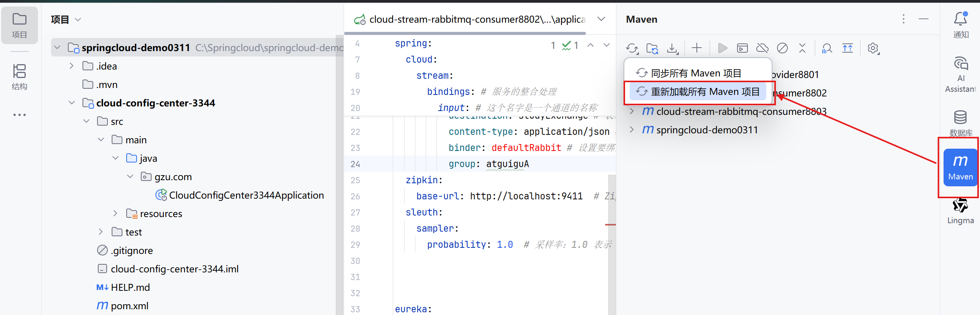Click the defaultRabbit binder value
Viewport: 980px width, 315px height.
pyautogui.click(x=526, y=148)
